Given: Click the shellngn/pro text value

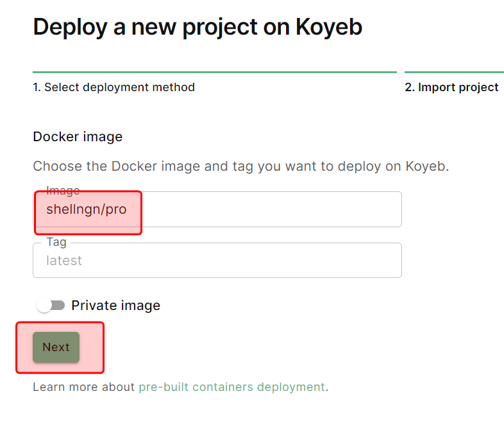Looking at the screenshot, I should pyautogui.click(x=86, y=210).
